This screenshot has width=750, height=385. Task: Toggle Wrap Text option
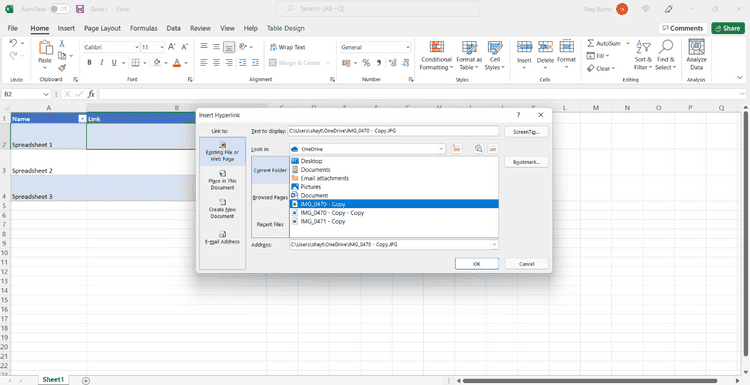[x=288, y=47]
